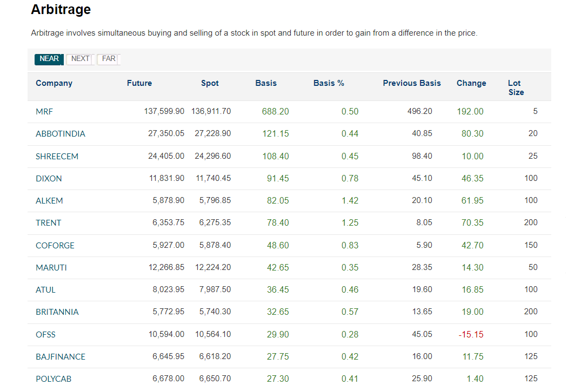Sort by the Lot Size column header
The image size is (588, 385).
(516, 87)
